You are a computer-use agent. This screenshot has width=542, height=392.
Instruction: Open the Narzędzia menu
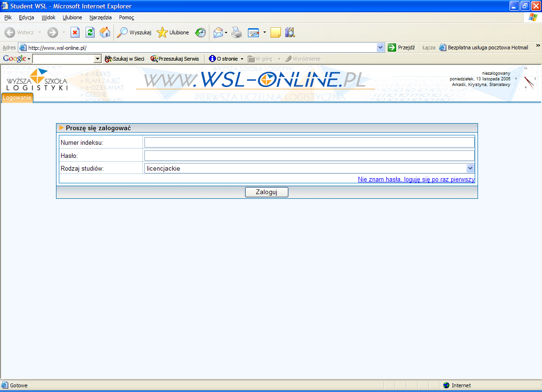click(x=100, y=17)
